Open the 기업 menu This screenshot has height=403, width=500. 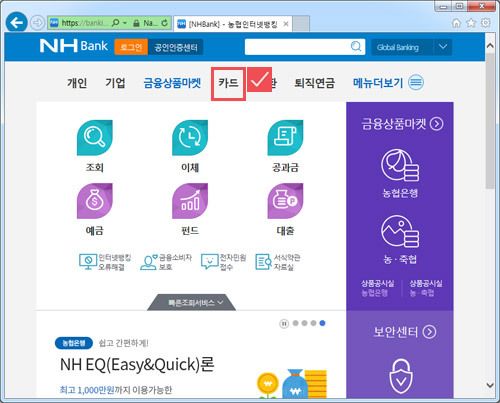pyautogui.click(x=115, y=83)
